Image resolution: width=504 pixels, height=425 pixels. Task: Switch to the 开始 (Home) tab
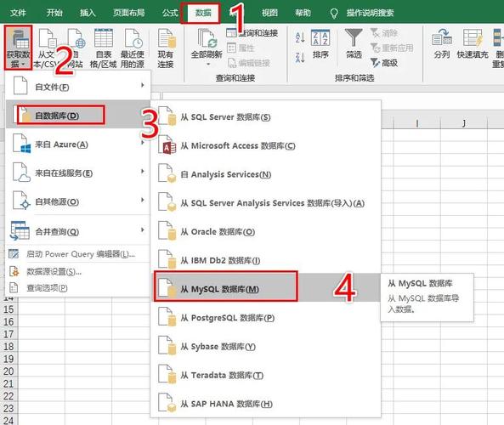tap(54, 13)
